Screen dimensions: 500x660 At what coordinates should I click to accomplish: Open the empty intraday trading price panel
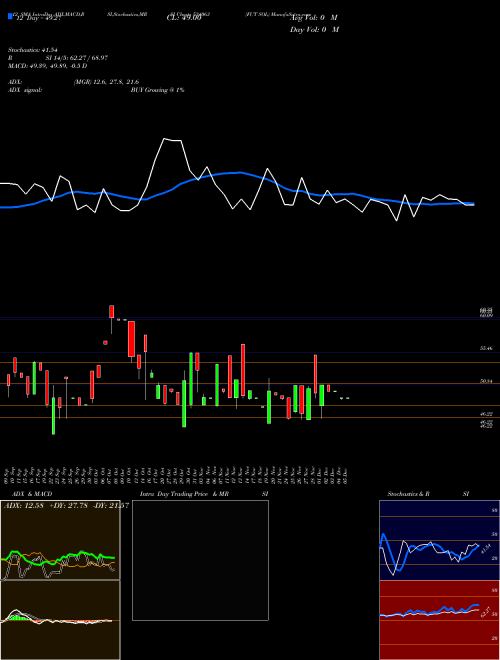coord(200,560)
